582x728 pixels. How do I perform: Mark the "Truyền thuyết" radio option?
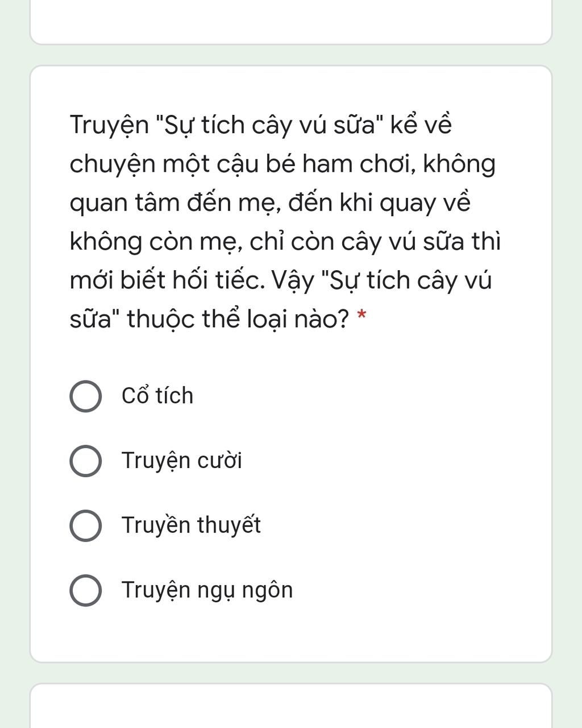(86, 526)
